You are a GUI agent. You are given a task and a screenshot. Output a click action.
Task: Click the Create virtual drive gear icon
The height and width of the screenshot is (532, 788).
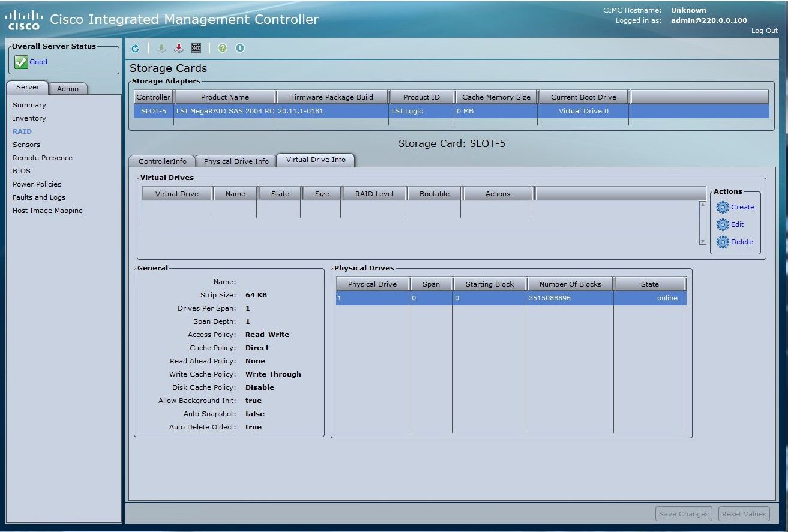click(723, 208)
